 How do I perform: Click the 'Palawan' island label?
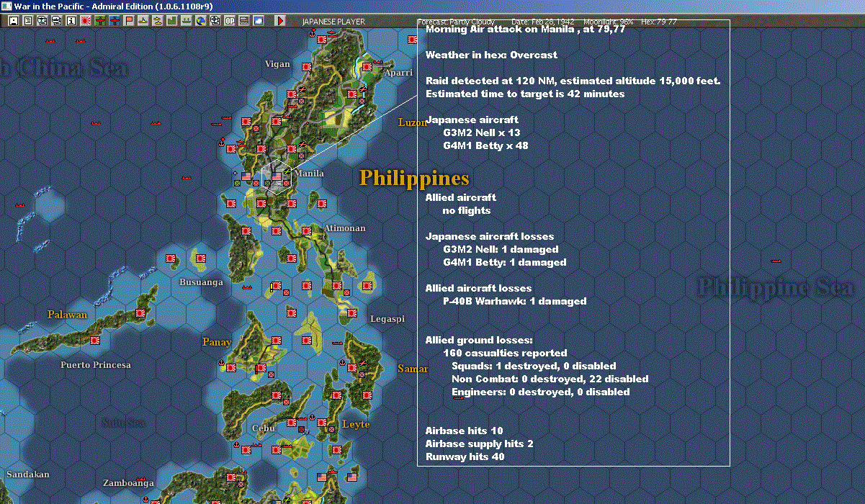pyautogui.click(x=67, y=315)
